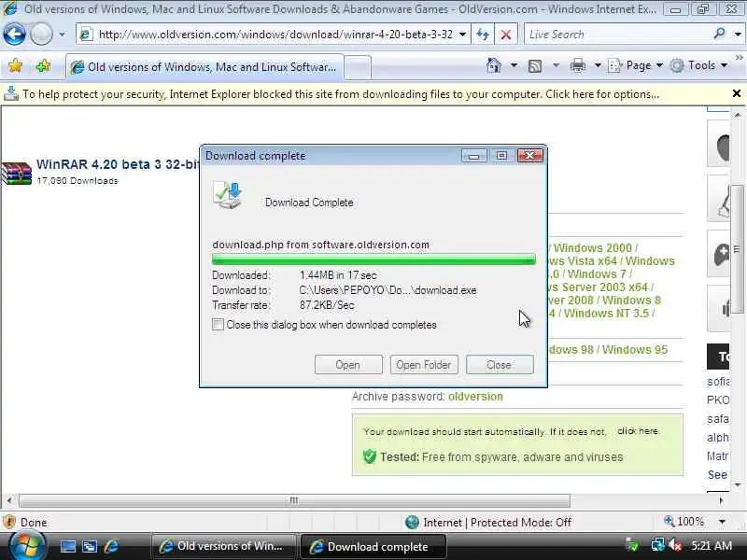Click the address bar URL field
The height and width of the screenshot is (560, 747).
coord(267,35)
